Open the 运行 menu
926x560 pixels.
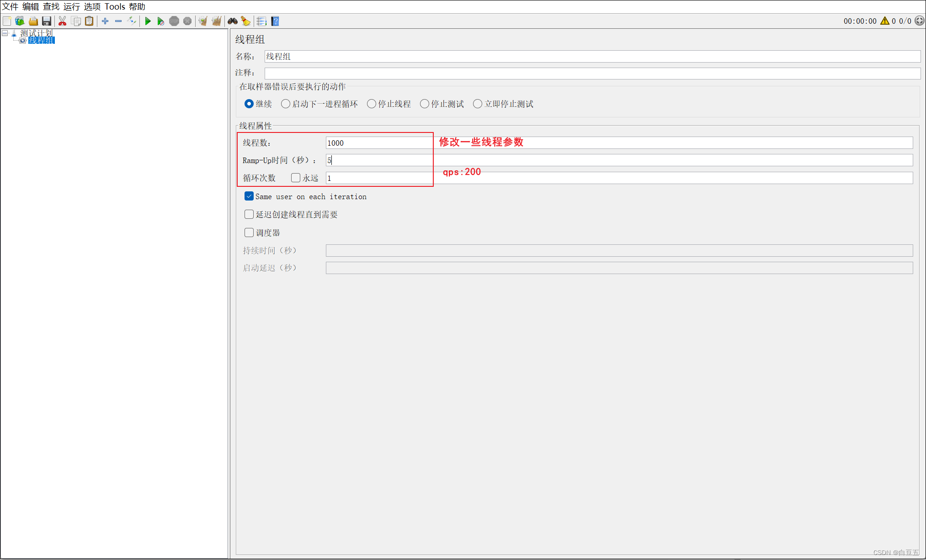point(71,6)
